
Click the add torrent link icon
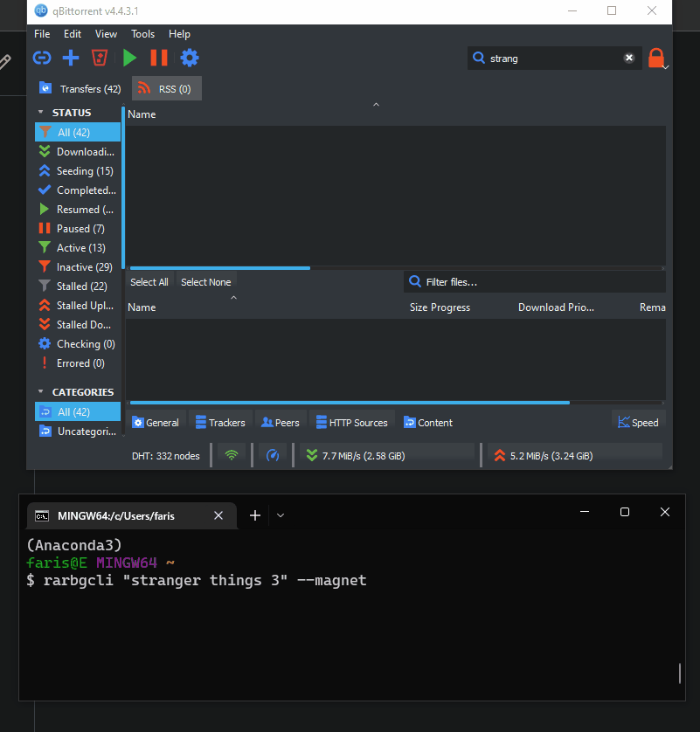tap(42, 59)
